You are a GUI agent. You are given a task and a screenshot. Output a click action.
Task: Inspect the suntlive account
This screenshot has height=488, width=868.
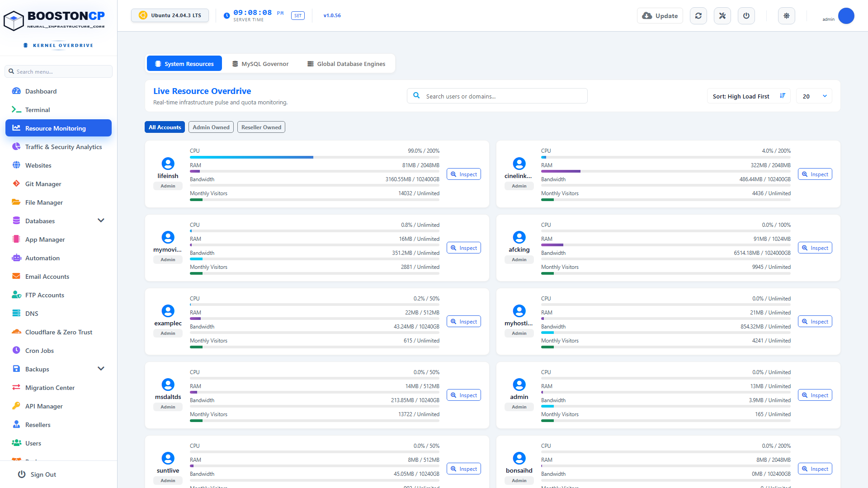(x=464, y=469)
